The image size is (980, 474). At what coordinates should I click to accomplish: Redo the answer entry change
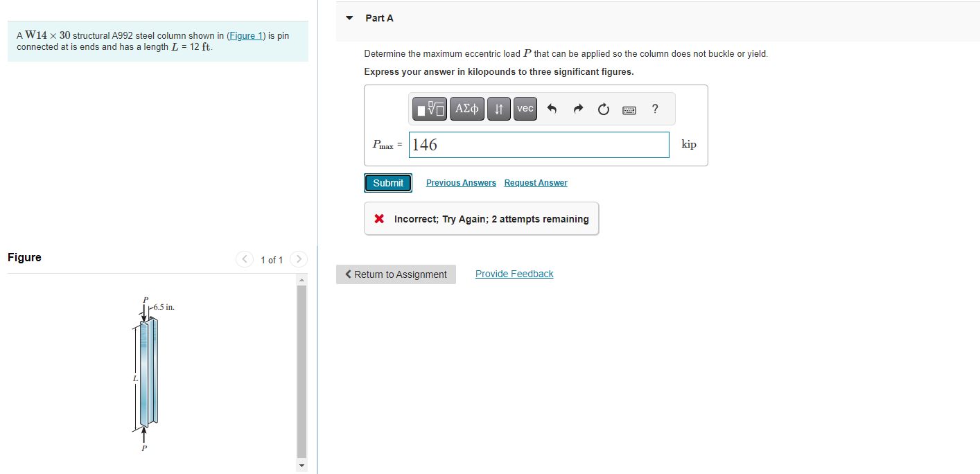click(x=578, y=108)
